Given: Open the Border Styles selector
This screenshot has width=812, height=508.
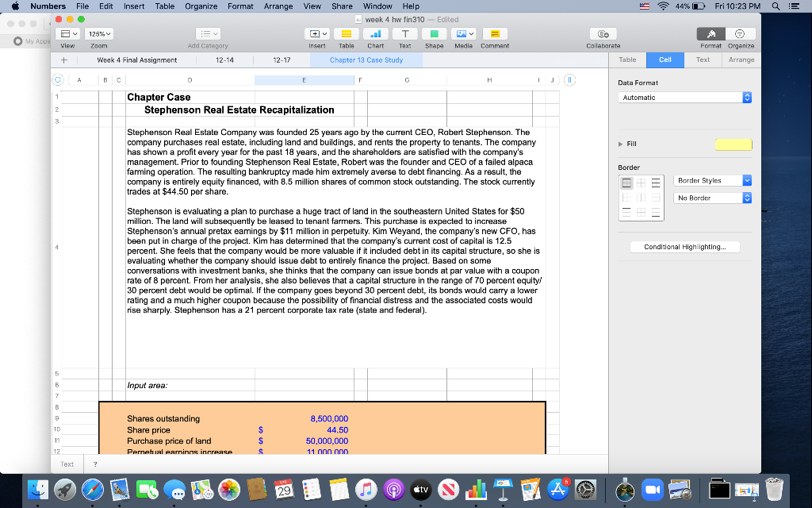Looking at the screenshot, I should point(712,180).
